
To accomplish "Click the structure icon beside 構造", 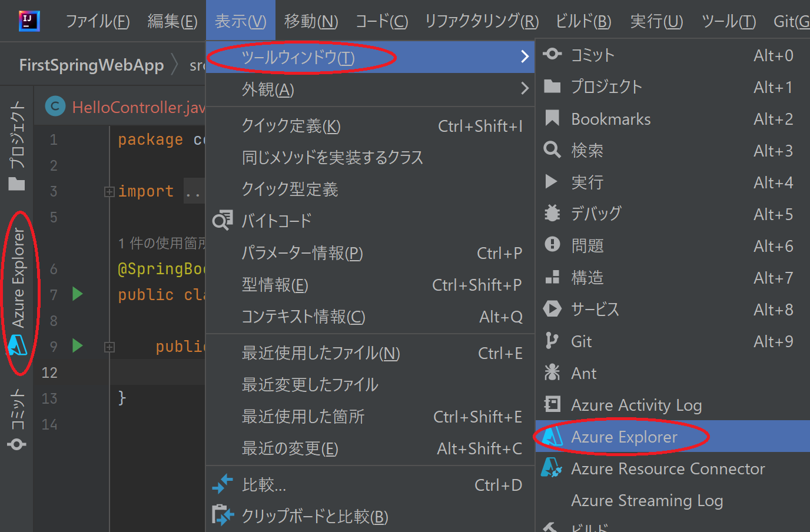I will pos(552,277).
